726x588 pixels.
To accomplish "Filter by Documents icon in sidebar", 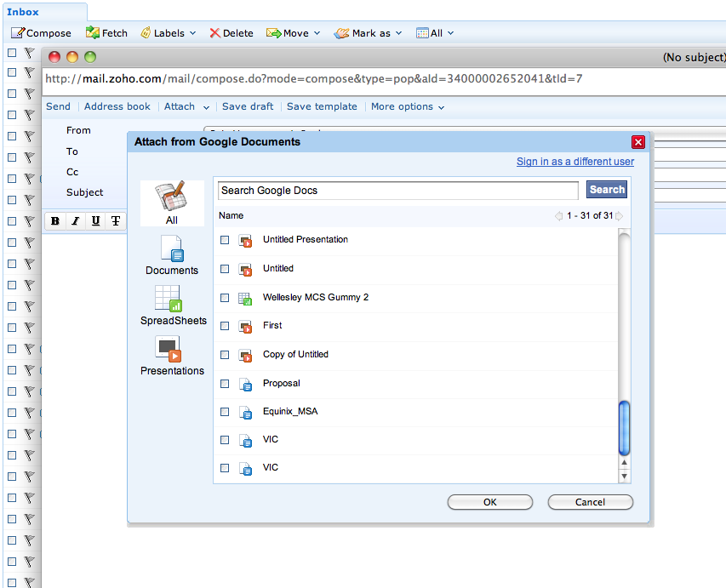I will coord(171,254).
